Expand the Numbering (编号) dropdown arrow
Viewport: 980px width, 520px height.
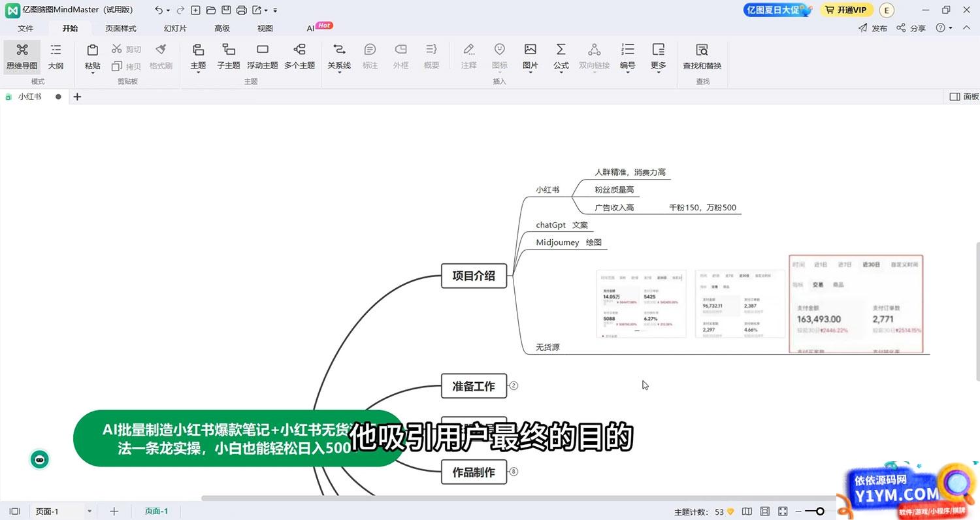tap(628, 73)
